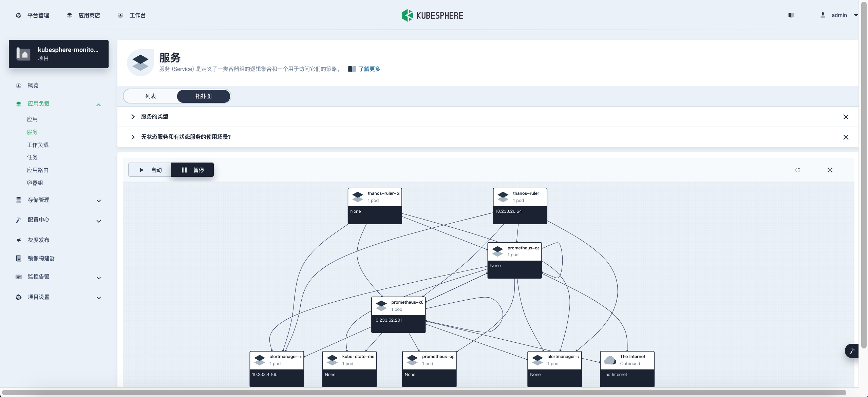Click the topology refresh icon
The image size is (868, 397).
[797, 170]
